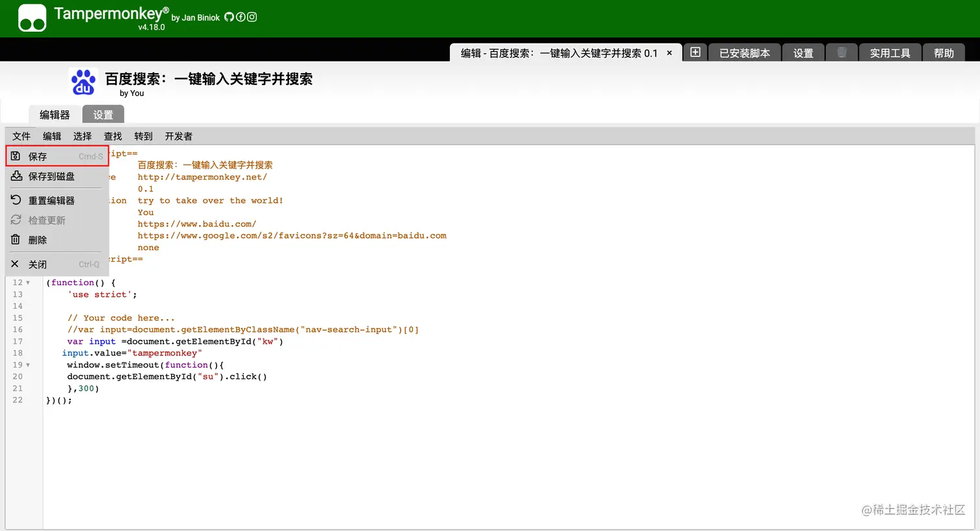Collapse the code fold at line 19

coord(28,365)
